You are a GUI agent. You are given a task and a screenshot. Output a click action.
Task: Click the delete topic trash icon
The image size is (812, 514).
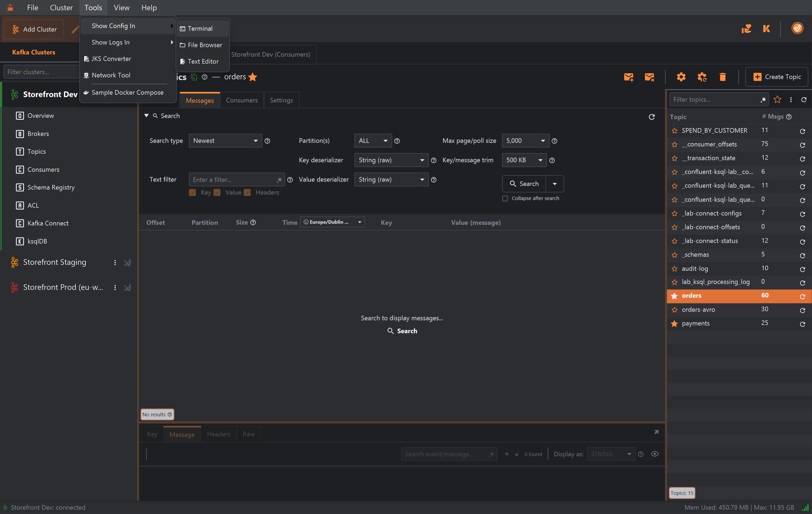coord(722,77)
